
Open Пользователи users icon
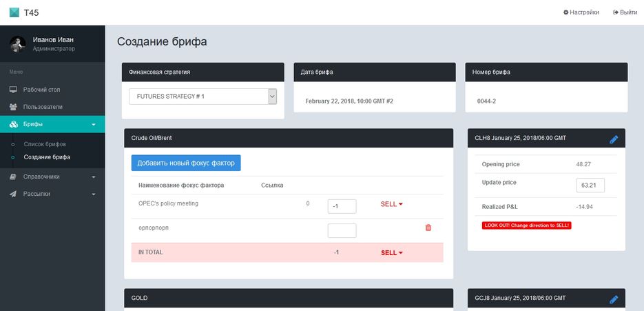(x=13, y=107)
